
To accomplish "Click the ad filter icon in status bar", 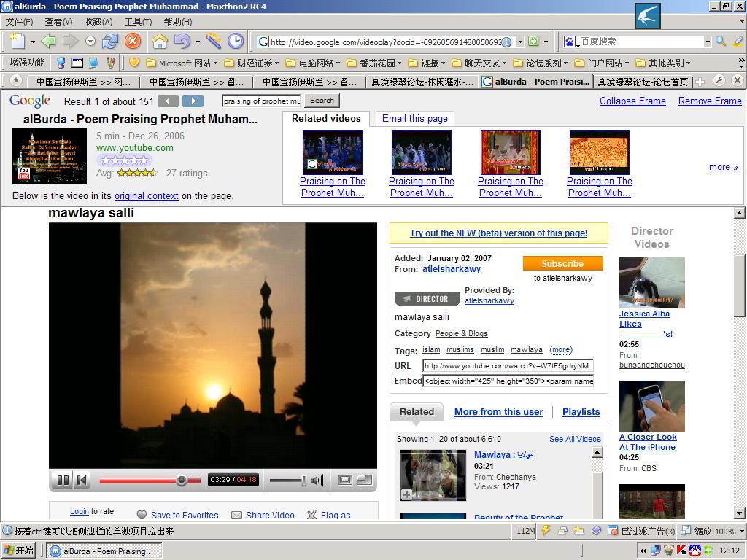I will tap(613, 531).
